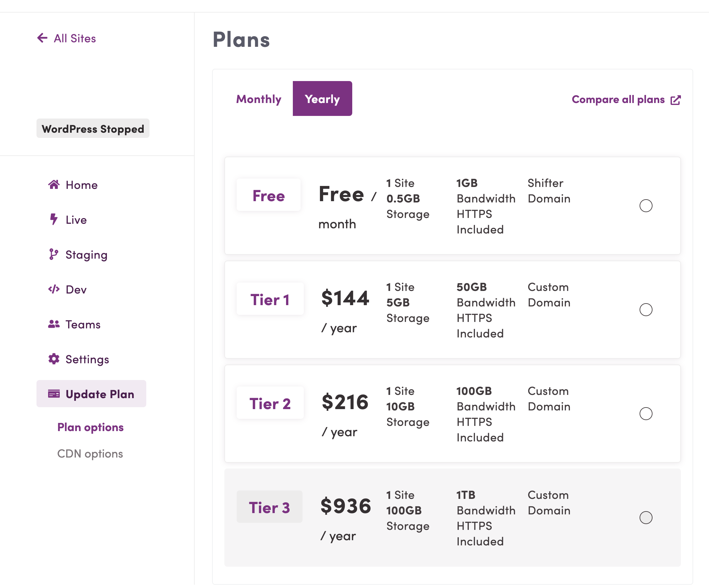The height and width of the screenshot is (588, 709).
Task: Click the Live lightning bolt icon
Action: click(54, 219)
